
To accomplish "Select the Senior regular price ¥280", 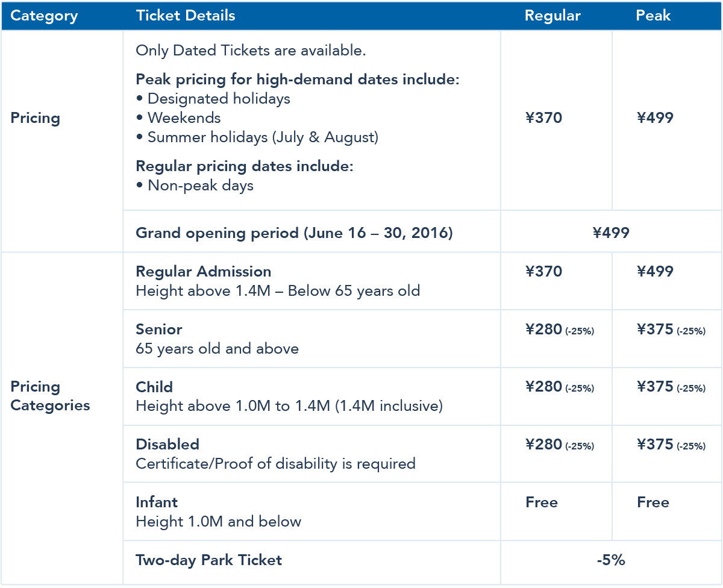I will click(x=544, y=329).
